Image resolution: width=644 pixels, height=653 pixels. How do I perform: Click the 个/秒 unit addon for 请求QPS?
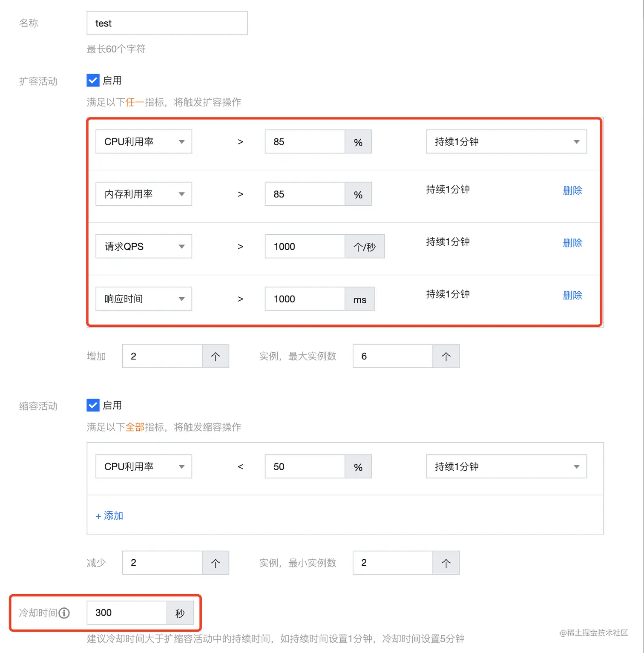pos(365,246)
